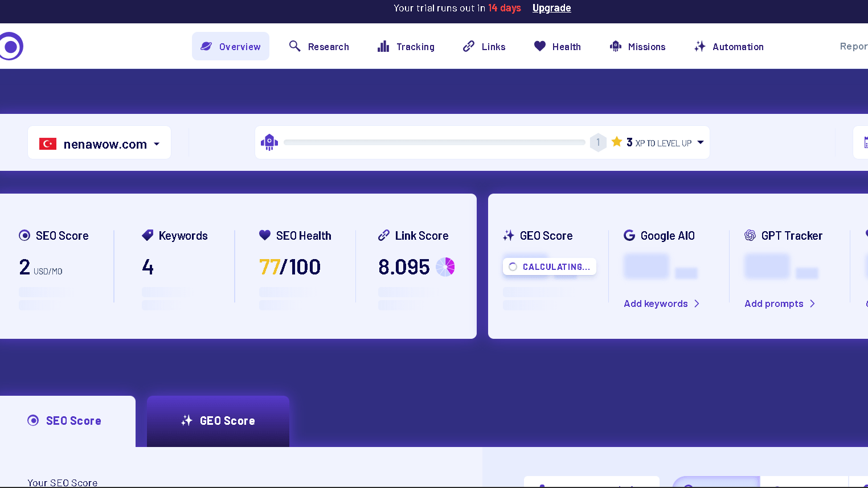Click the circular logo at top left
Viewport: 868px width, 488px height.
tap(9, 46)
